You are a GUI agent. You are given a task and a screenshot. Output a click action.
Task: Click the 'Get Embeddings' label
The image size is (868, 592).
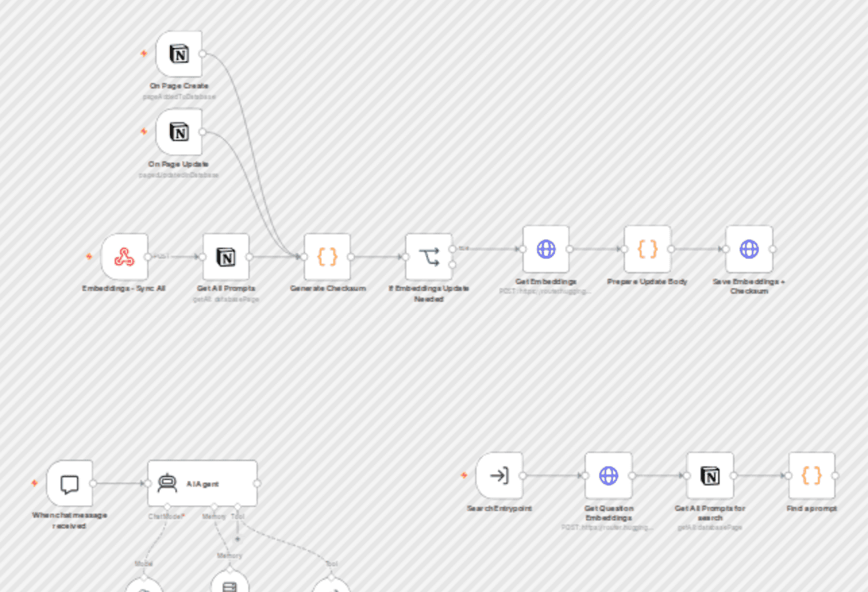pyautogui.click(x=546, y=281)
